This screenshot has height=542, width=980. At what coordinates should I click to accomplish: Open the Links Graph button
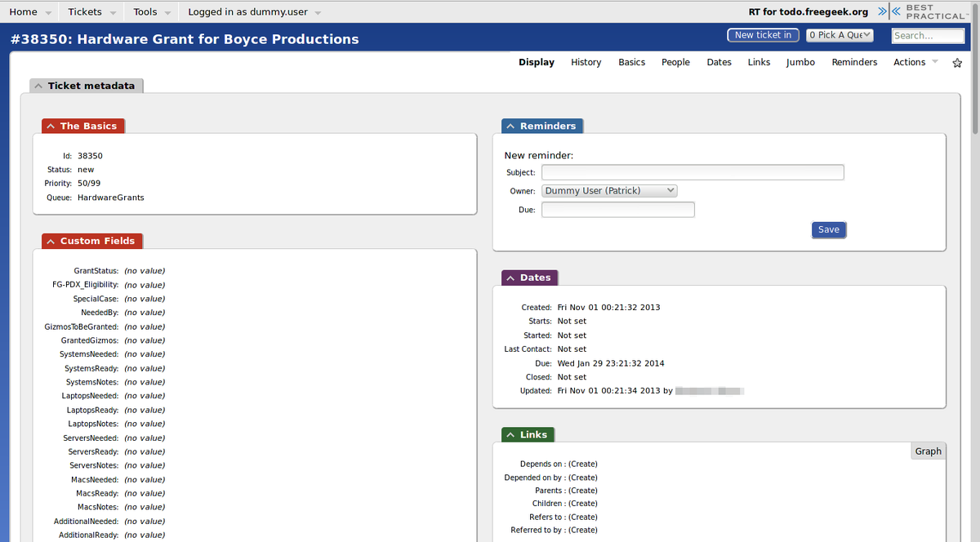pos(928,451)
